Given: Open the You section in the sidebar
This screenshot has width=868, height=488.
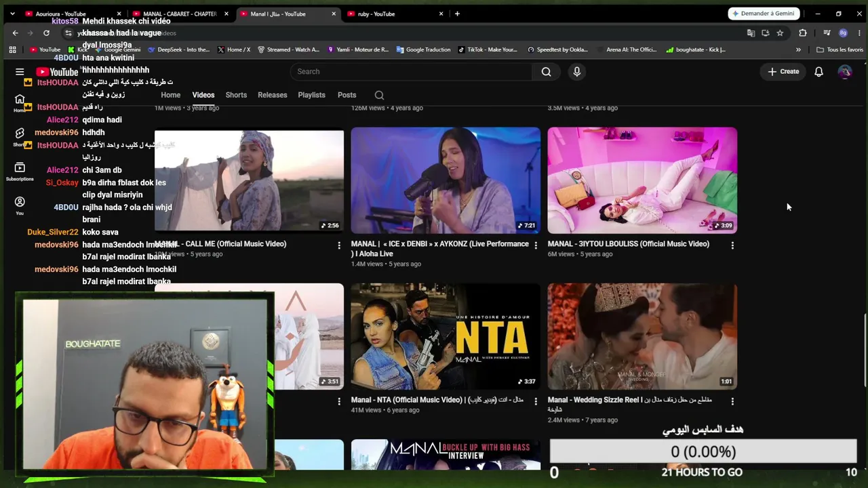Looking at the screenshot, I should pyautogui.click(x=20, y=205).
